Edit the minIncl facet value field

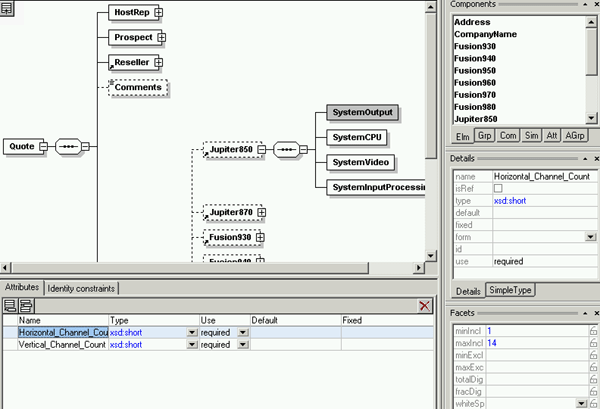[537, 331]
